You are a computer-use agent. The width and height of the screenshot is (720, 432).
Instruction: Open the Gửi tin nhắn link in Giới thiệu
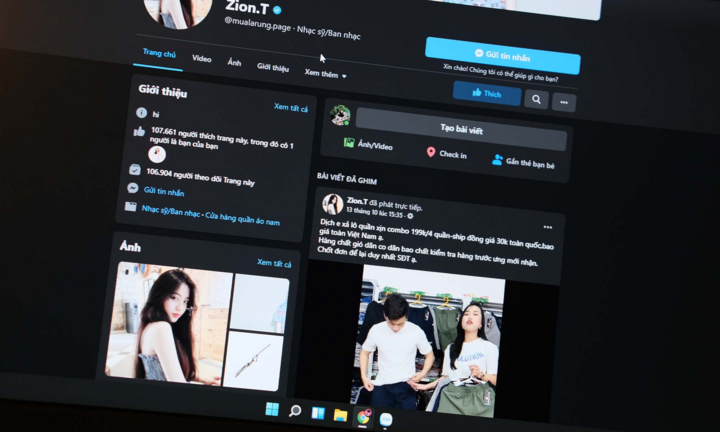(x=164, y=191)
